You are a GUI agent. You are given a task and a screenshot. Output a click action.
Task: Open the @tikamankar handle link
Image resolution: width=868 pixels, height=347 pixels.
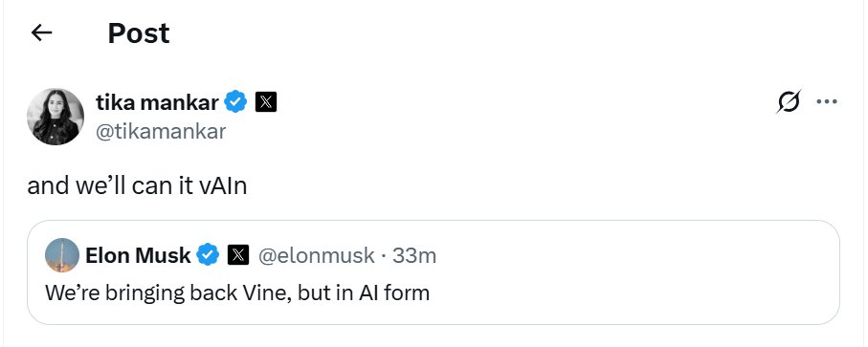point(161,132)
